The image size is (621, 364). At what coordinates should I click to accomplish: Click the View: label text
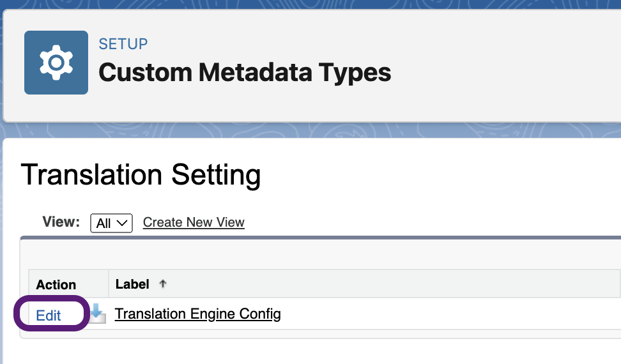click(61, 222)
